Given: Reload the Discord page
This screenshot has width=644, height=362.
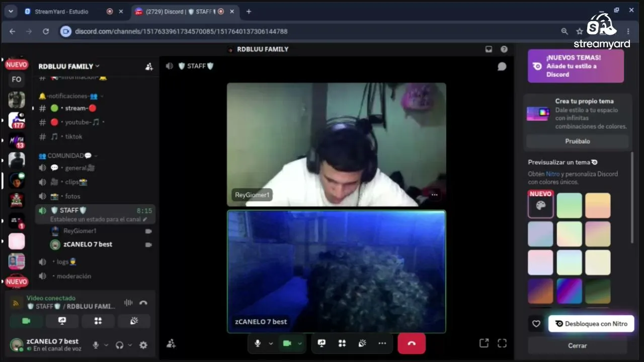Looking at the screenshot, I should point(46,31).
